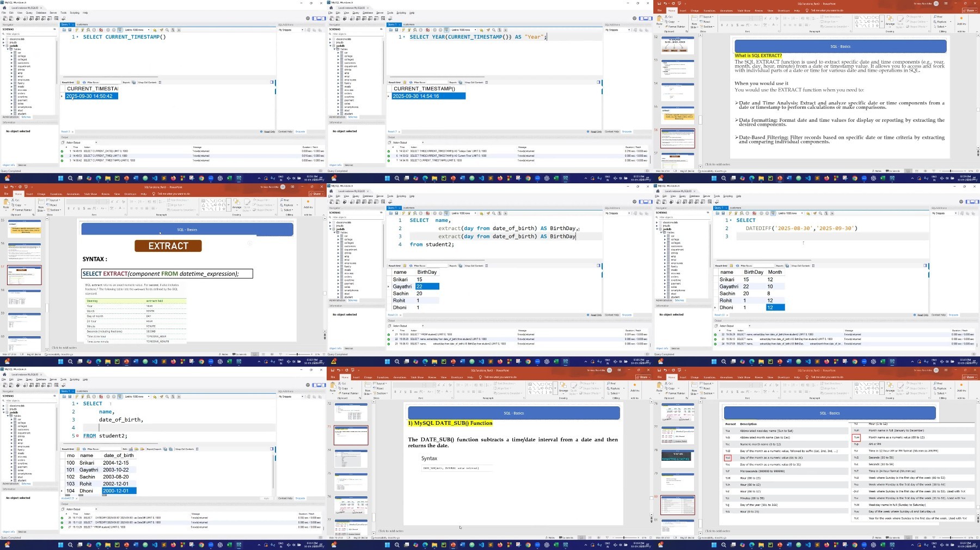Open the Scripting menu in the CURRENT_TIMESTAMP() Workbench window
The width and height of the screenshot is (980, 550).
point(75,13)
